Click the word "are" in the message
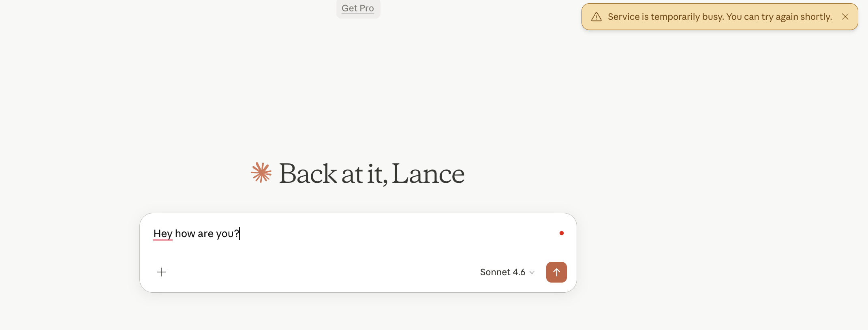The image size is (868, 330). point(205,234)
